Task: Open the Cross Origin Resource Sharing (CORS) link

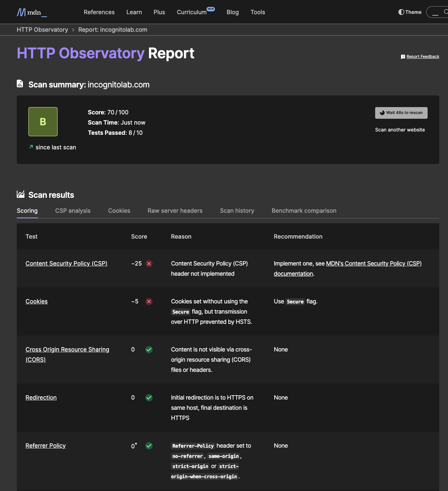Action: coord(67,354)
